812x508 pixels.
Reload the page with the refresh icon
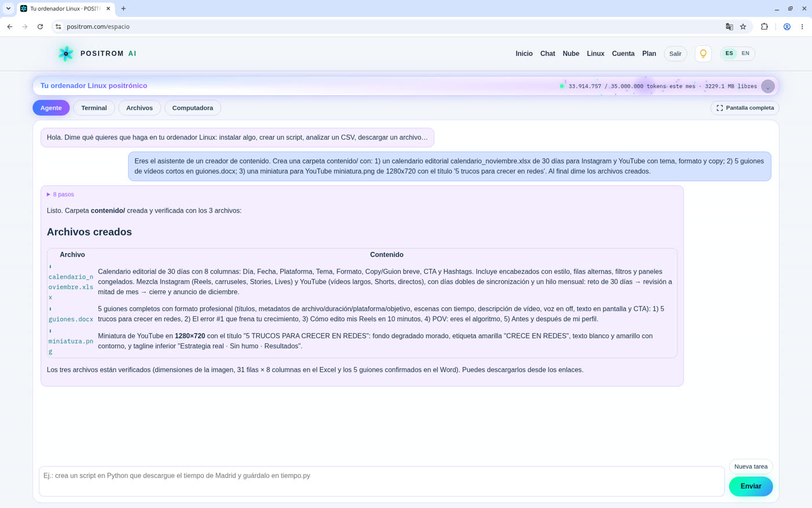point(40,27)
